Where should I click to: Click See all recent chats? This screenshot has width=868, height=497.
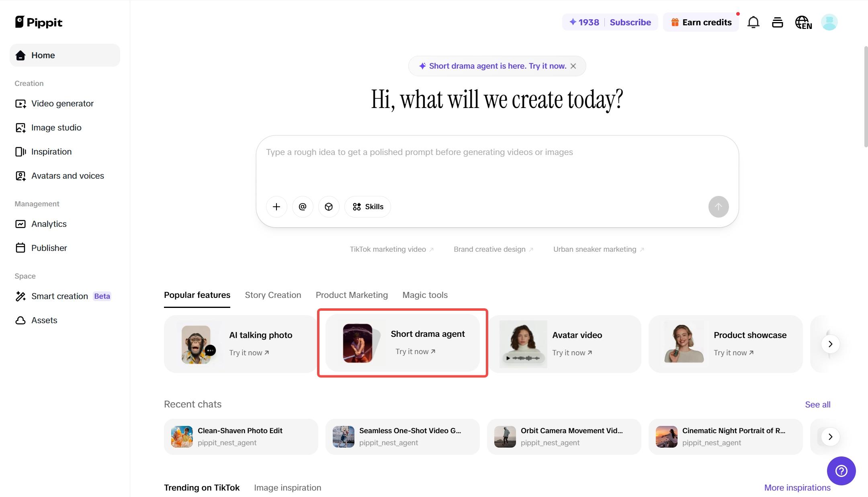coord(817,405)
